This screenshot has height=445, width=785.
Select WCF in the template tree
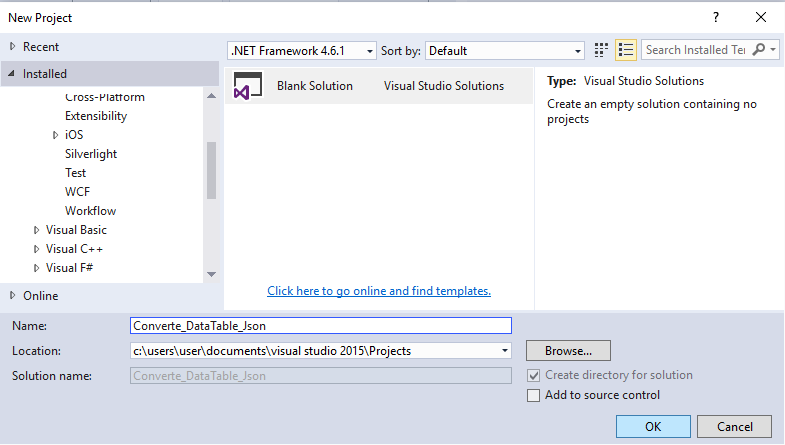[x=78, y=192]
